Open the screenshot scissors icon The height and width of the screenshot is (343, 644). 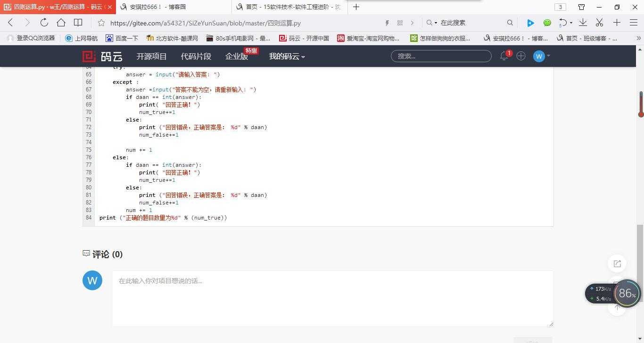(600, 23)
